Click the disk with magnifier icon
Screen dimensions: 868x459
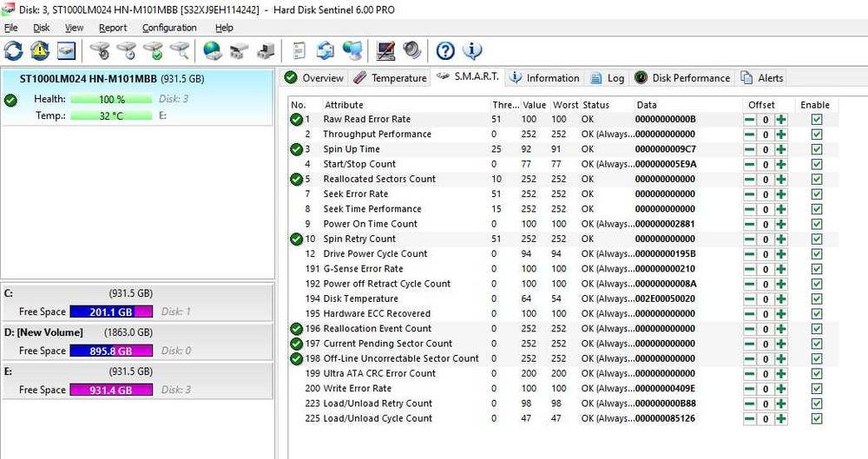coord(180,51)
